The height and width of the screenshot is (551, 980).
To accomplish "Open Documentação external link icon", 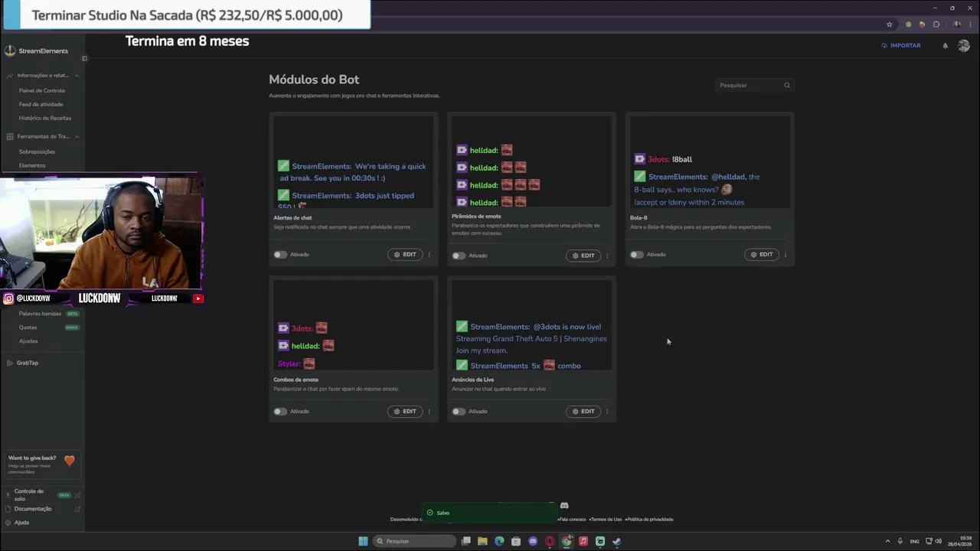I will [77, 509].
